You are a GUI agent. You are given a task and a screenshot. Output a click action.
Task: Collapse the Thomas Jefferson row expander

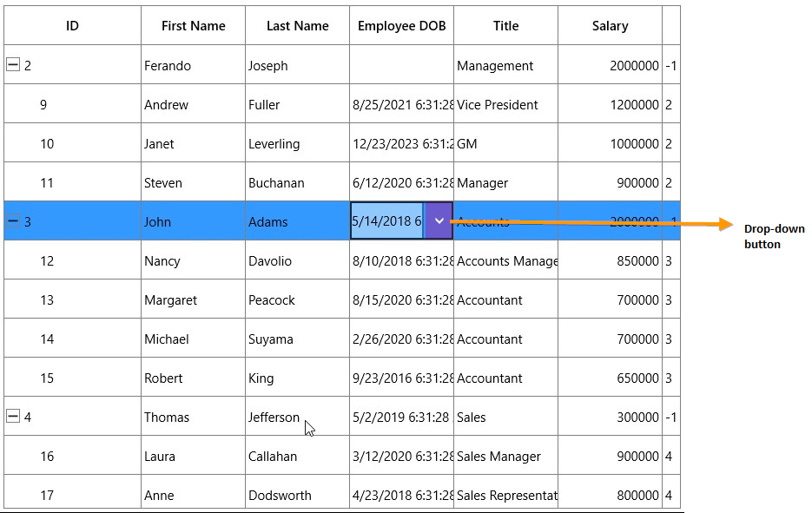(13, 416)
